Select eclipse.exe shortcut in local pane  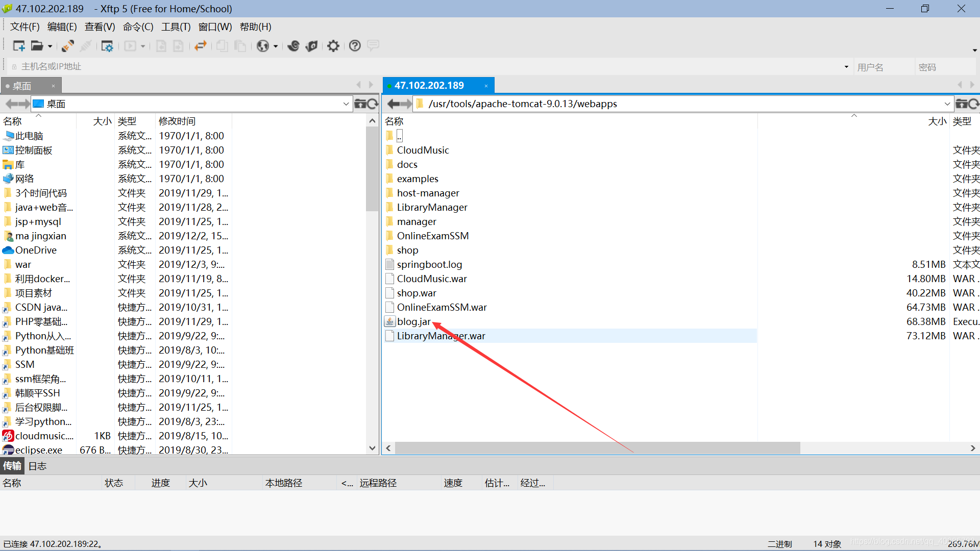38,450
